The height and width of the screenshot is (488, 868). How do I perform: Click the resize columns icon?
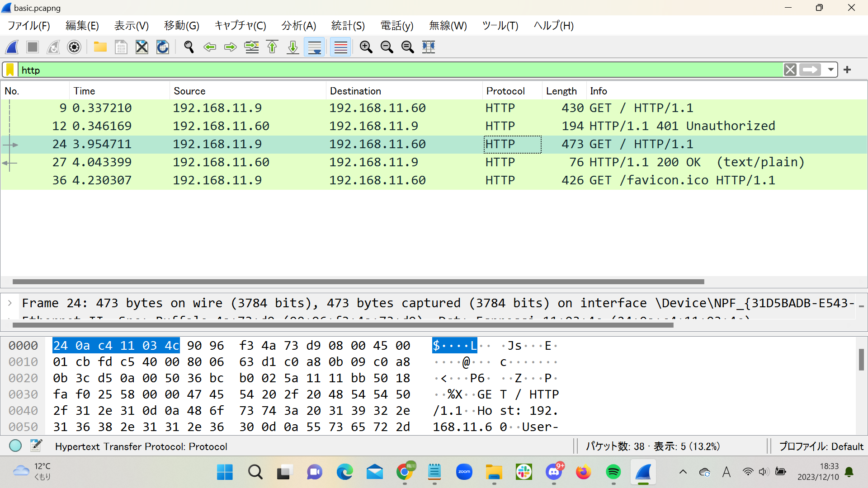428,47
